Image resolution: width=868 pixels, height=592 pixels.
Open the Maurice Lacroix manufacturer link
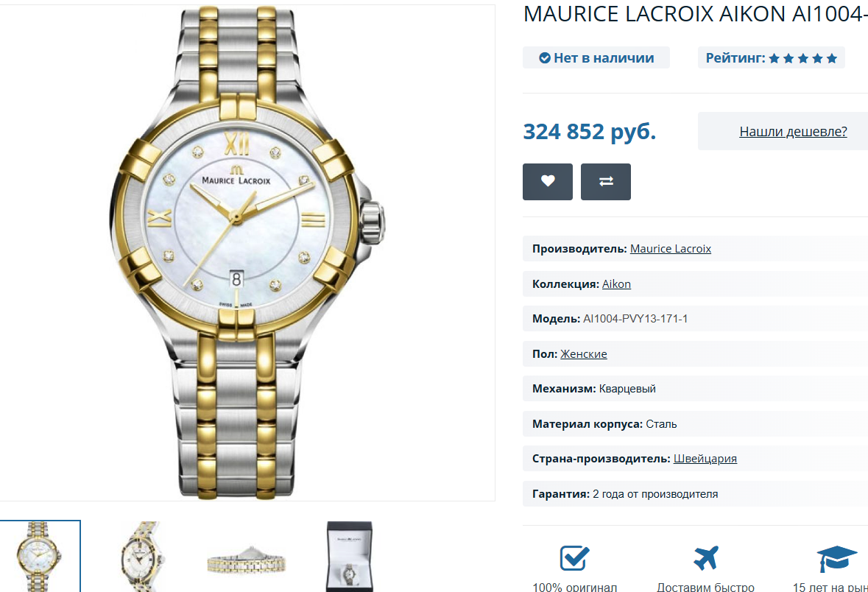671,249
